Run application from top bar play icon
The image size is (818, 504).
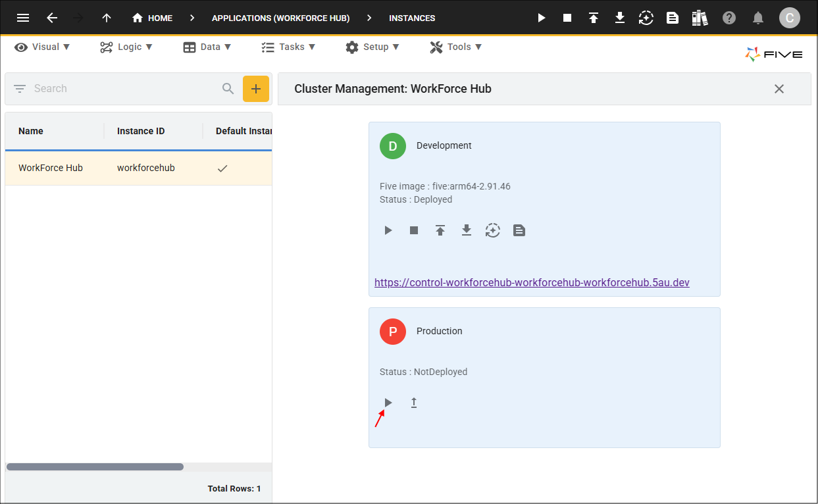click(x=542, y=18)
